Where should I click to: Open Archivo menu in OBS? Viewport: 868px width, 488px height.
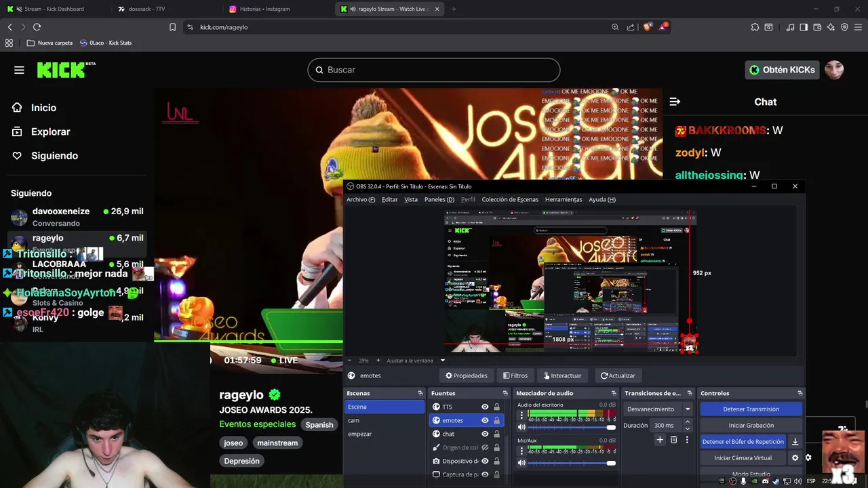[x=360, y=199]
